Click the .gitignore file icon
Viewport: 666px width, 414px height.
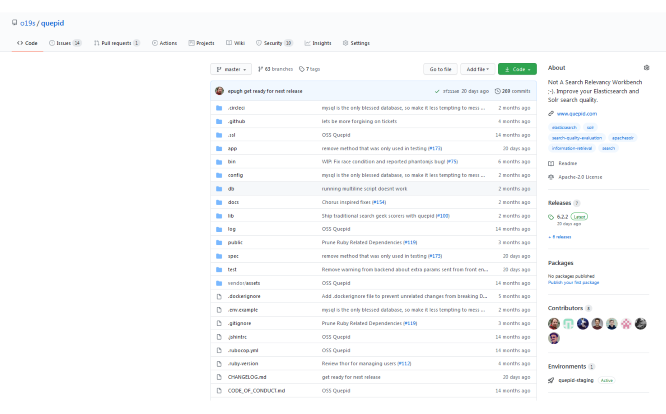pyautogui.click(x=219, y=324)
